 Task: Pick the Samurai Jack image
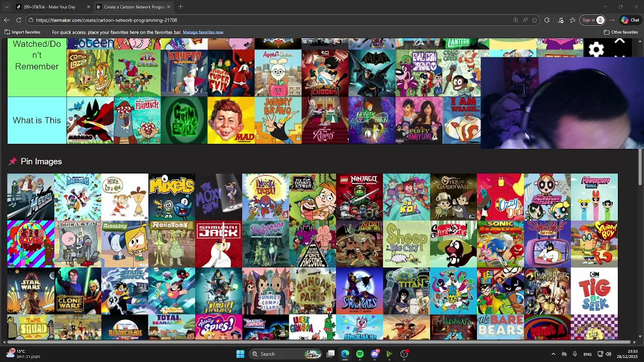(218, 244)
